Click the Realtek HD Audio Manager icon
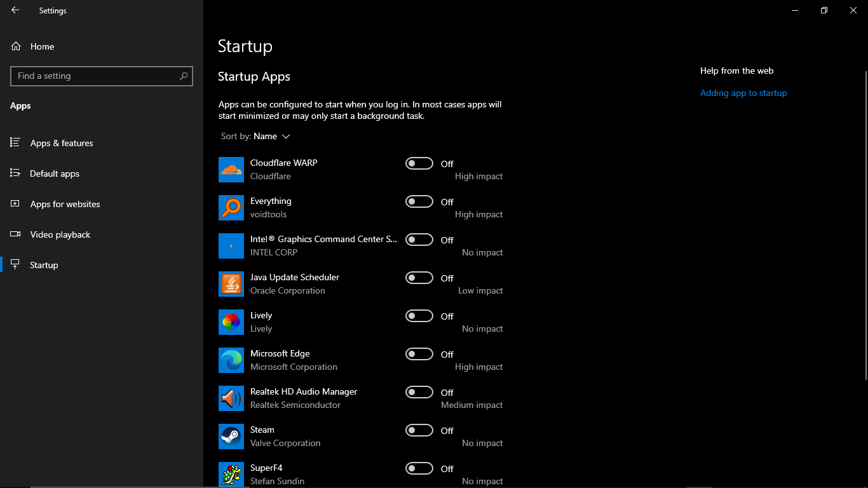Viewport: 868px width, 488px height. (231, 398)
